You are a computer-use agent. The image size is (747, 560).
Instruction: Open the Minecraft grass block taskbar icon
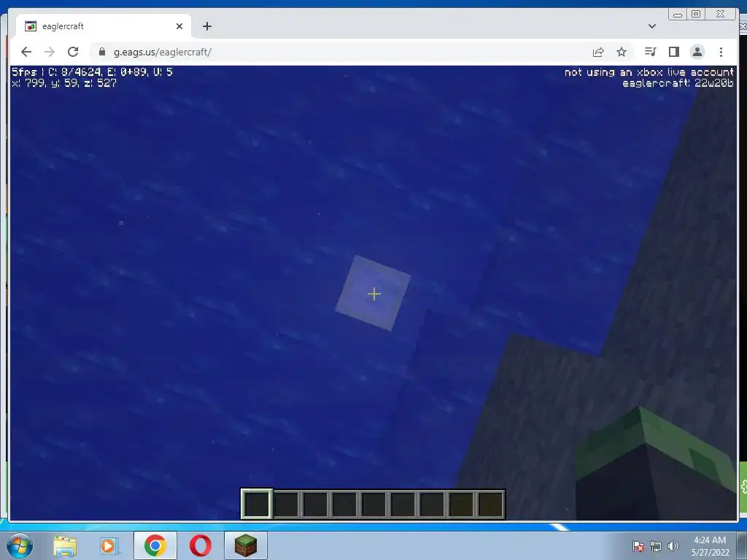246,545
